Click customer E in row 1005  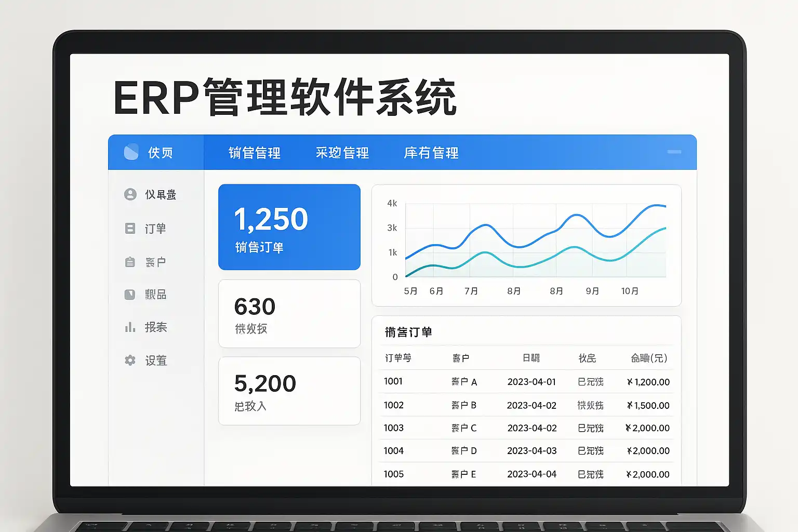point(464,474)
